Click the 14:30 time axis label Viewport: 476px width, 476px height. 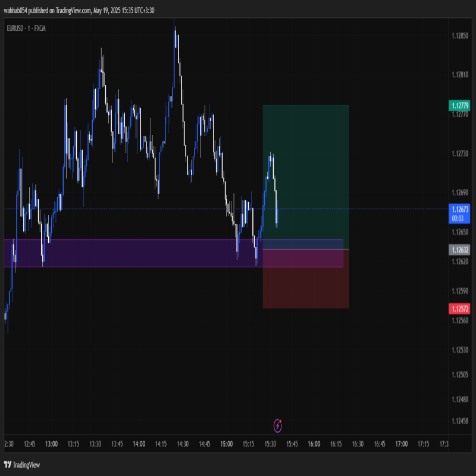tap(183, 444)
